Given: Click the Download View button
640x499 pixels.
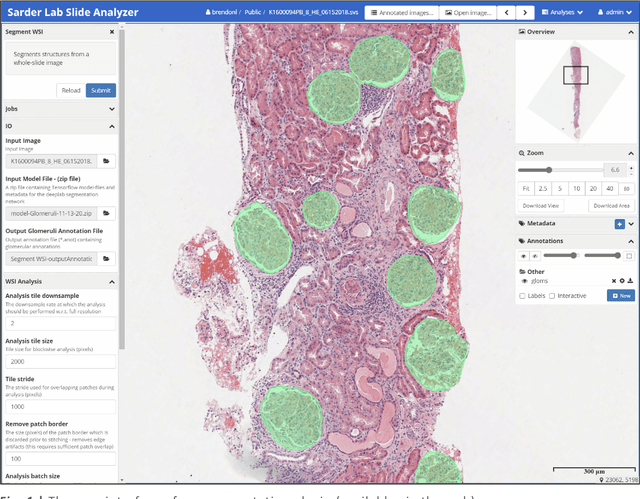Looking at the screenshot, I should [541, 205].
